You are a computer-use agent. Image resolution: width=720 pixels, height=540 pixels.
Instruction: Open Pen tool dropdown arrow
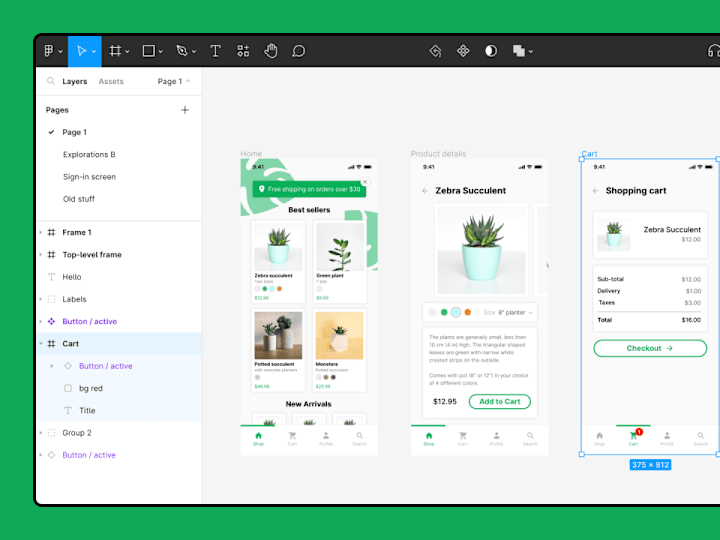[x=194, y=51]
